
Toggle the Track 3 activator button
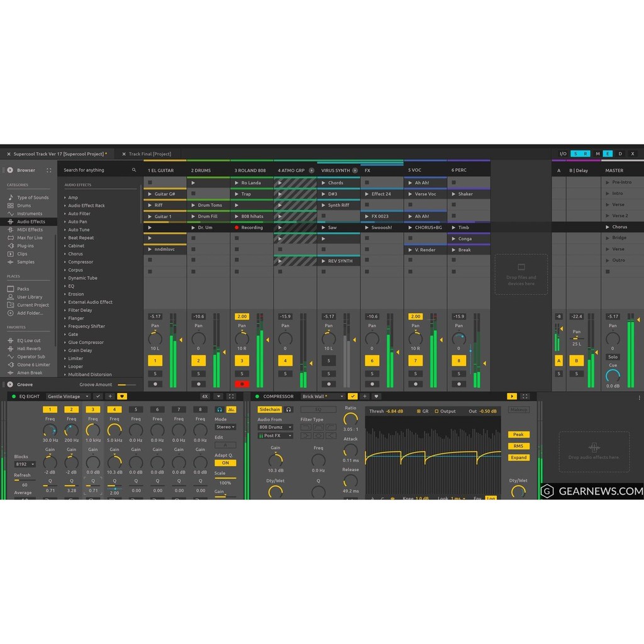click(x=241, y=360)
